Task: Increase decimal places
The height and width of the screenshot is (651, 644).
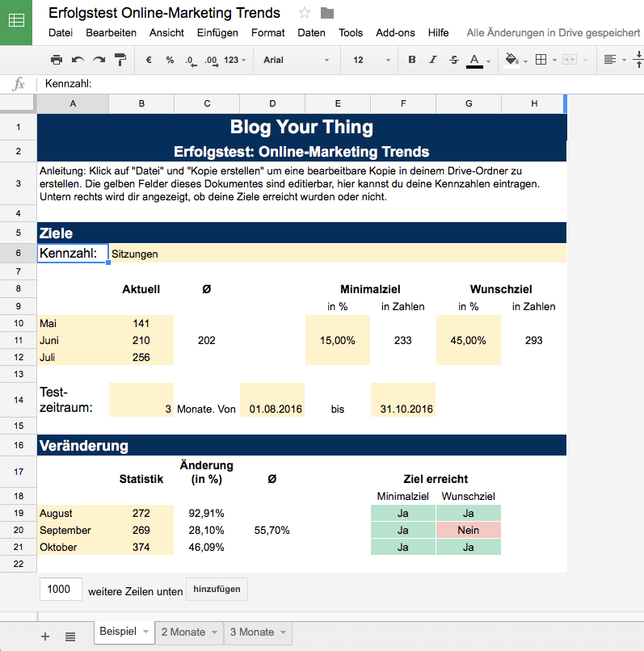Action: [x=212, y=61]
